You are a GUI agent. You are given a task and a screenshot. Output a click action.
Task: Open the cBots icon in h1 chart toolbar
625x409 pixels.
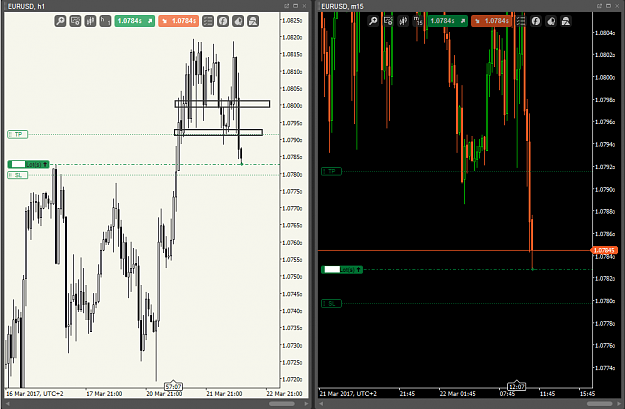(238, 21)
